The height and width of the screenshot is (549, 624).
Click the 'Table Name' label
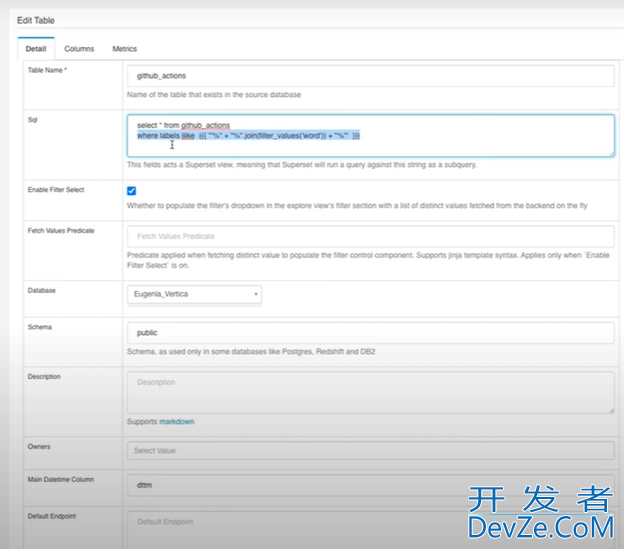click(45, 70)
